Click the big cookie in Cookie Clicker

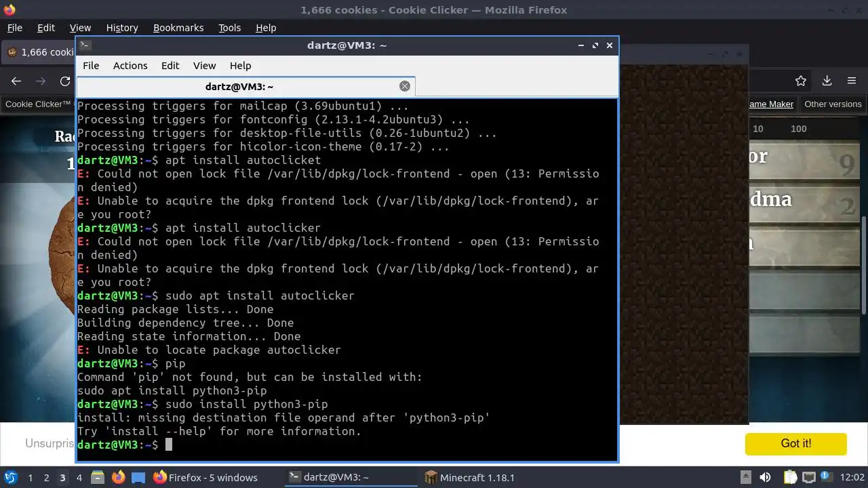coord(61,258)
